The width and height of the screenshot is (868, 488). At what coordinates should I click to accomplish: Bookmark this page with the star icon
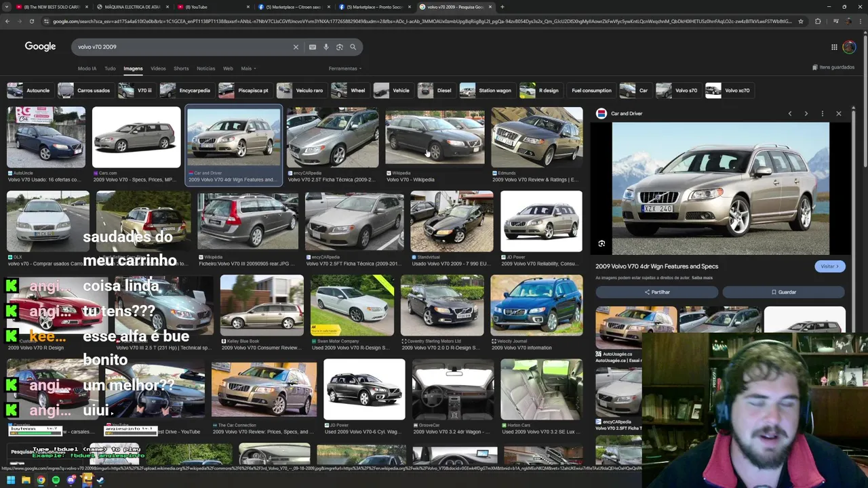pyautogui.click(x=801, y=21)
